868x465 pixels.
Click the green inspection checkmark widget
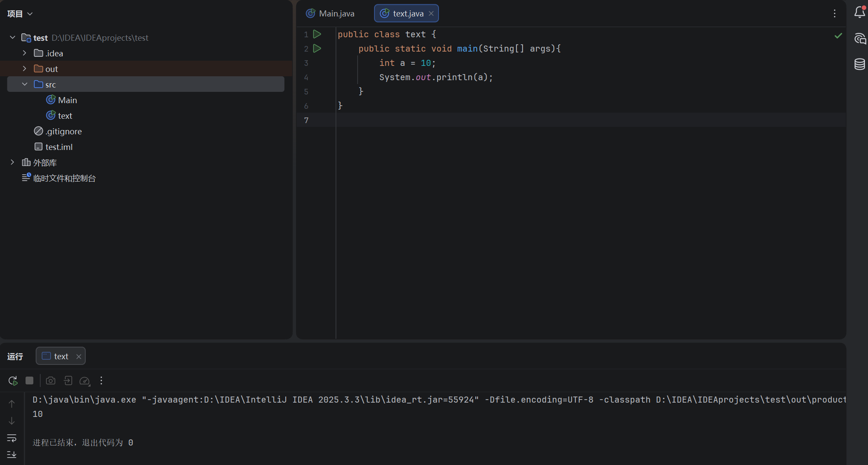point(838,36)
